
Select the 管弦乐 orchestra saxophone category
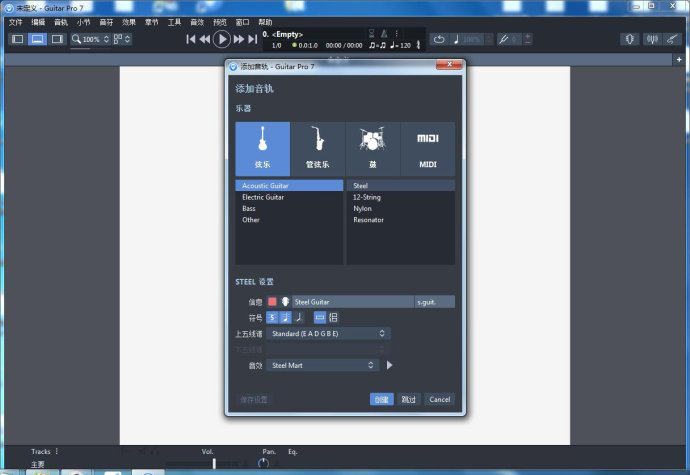click(318, 149)
